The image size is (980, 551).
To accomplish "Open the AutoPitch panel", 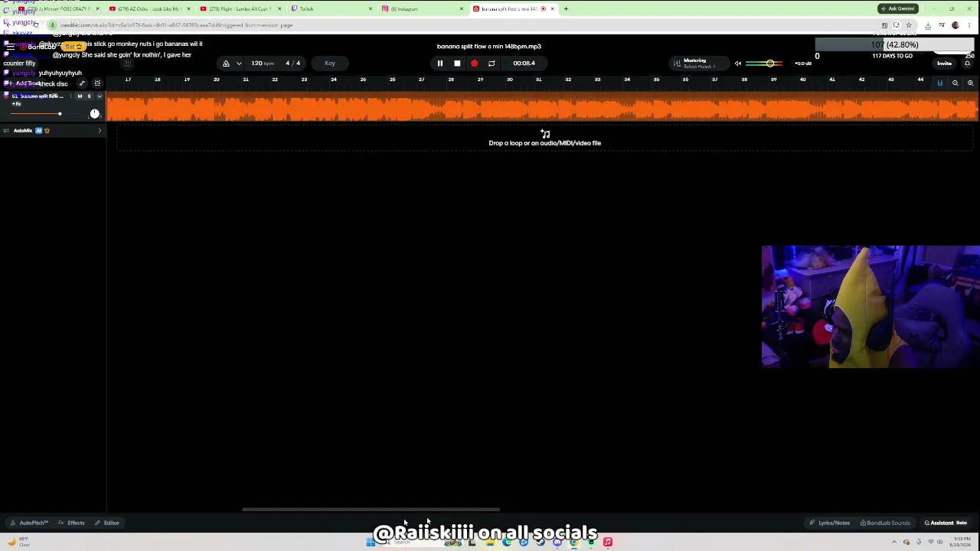I will pos(29,523).
